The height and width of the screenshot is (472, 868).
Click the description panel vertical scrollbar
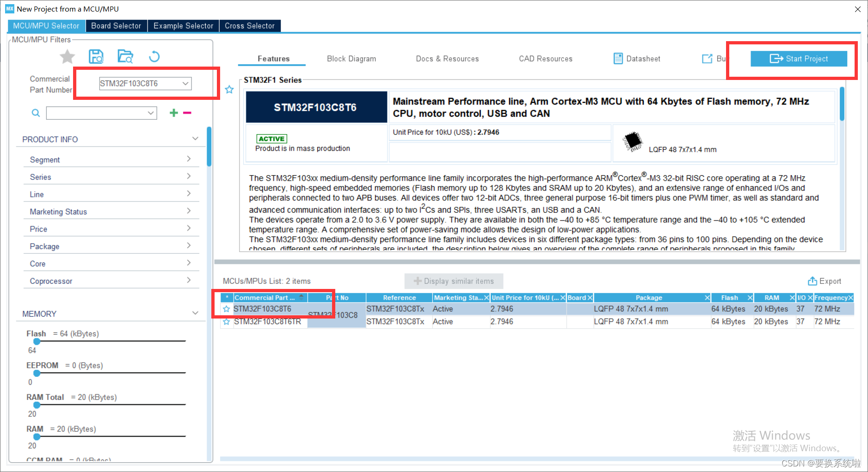842,104
